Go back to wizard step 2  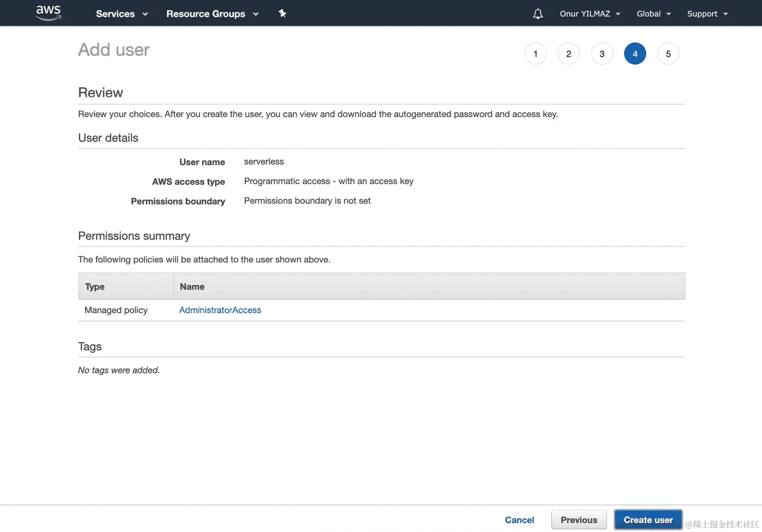pos(568,53)
